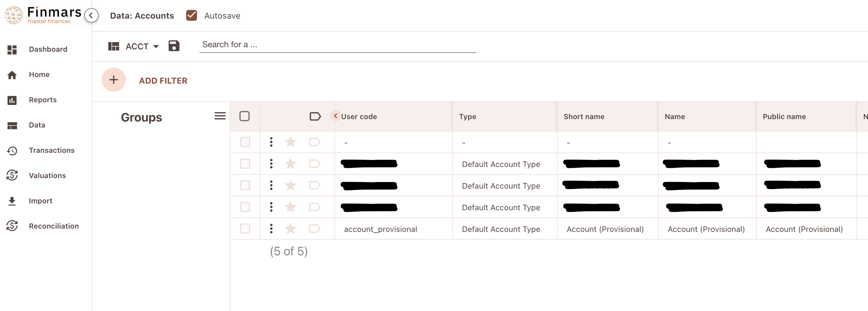Click the User code column arrow
This screenshot has width=868, height=311.
coord(336,115)
